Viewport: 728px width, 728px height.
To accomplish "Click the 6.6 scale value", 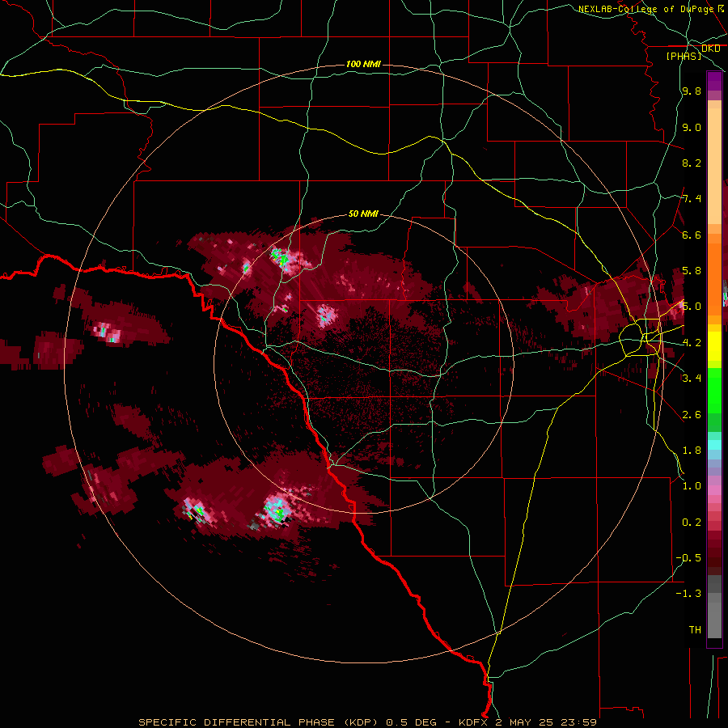I will pos(692,235).
